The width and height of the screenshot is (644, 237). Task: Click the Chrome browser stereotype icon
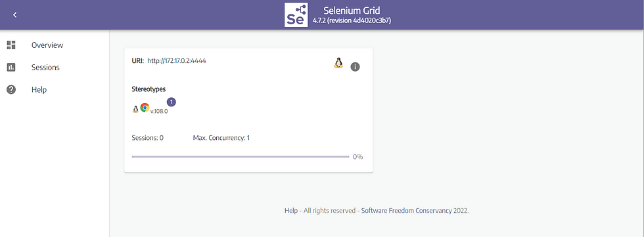point(145,108)
